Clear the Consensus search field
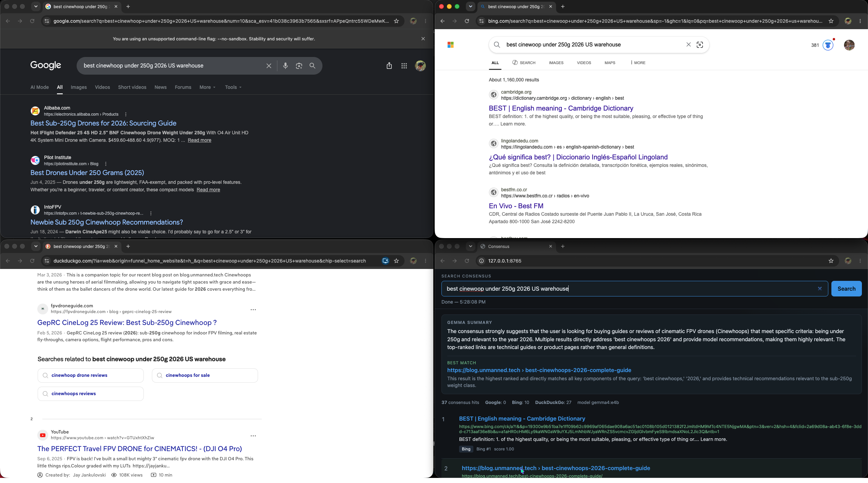868x483 pixels. coord(820,289)
